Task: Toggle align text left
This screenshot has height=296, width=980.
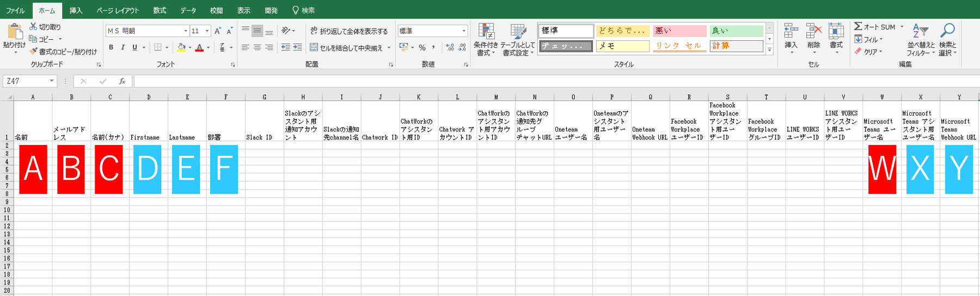Action: coord(246,47)
